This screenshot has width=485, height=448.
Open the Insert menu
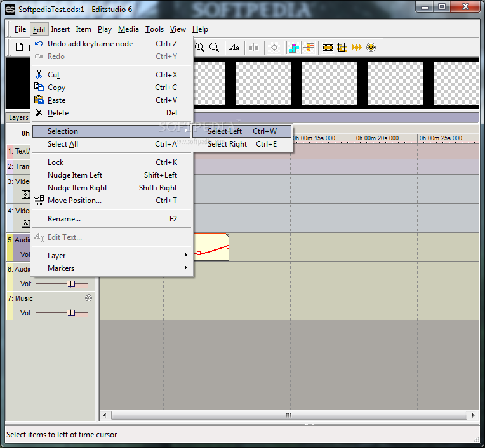(x=60, y=29)
